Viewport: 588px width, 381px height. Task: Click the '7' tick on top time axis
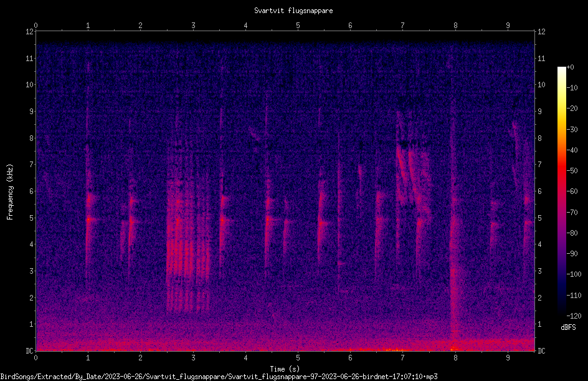(x=403, y=25)
